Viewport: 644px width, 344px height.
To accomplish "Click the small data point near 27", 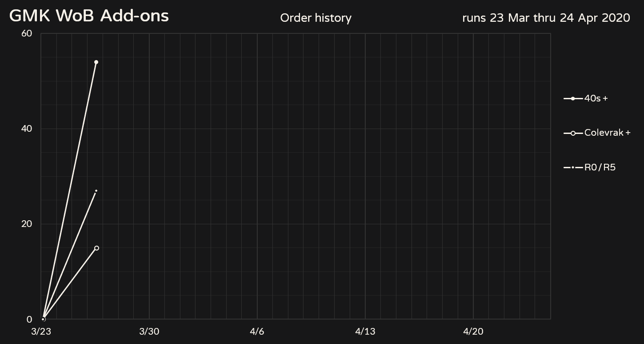I will tap(96, 191).
